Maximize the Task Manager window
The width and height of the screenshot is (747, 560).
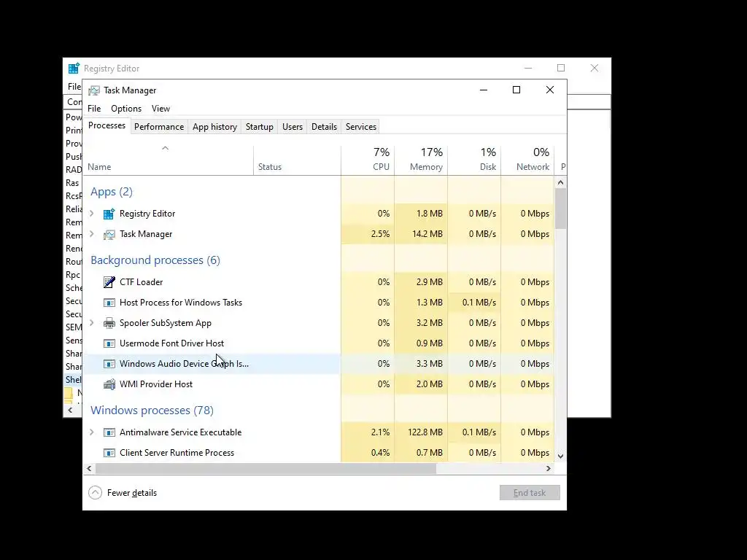click(x=516, y=90)
